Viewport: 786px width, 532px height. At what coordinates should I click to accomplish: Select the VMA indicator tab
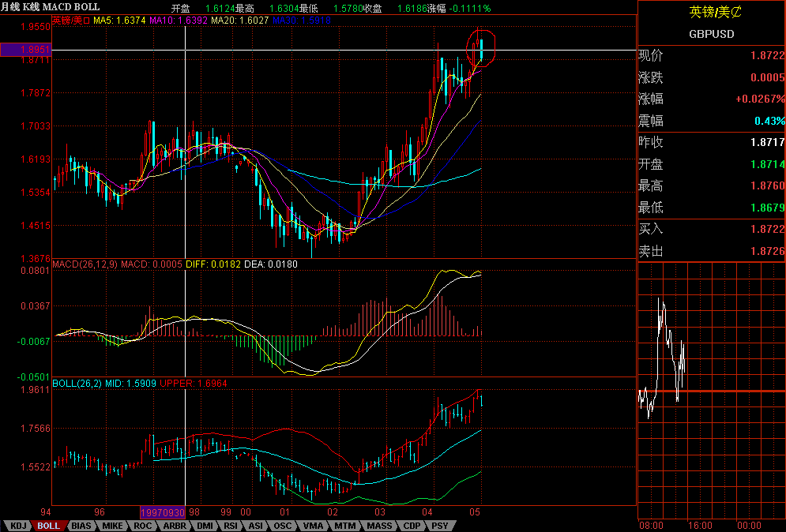313,526
